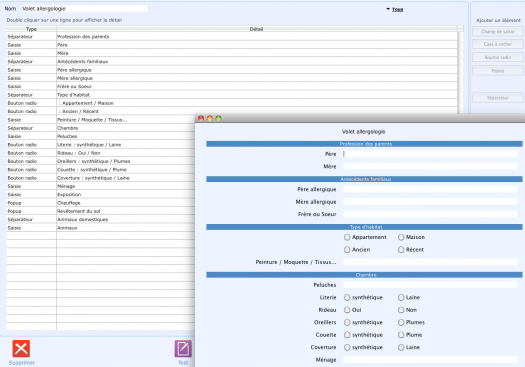Add a Popup element
The height and width of the screenshot is (367, 525).
498,71
